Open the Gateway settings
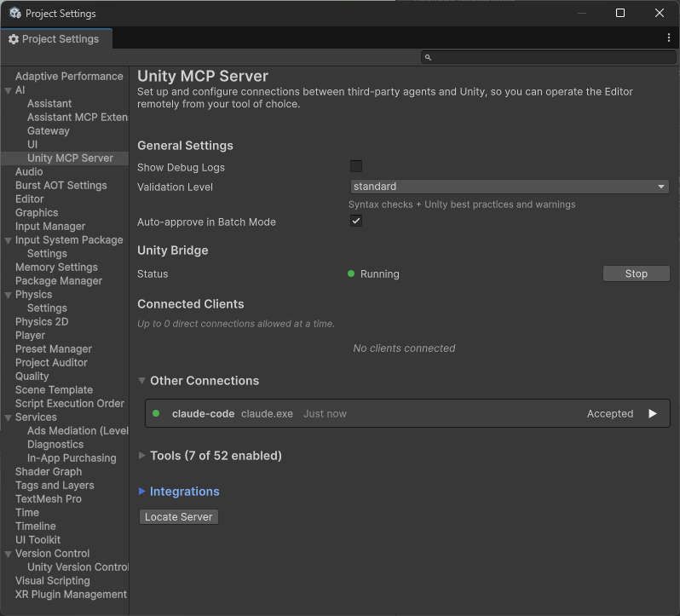Viewport: 680px width, 616px height. pos(48,131)
